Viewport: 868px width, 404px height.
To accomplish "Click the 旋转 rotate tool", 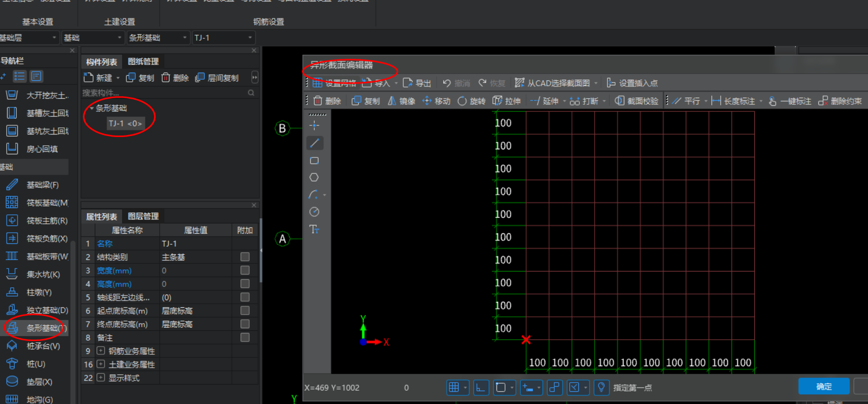I will point(471,101).
